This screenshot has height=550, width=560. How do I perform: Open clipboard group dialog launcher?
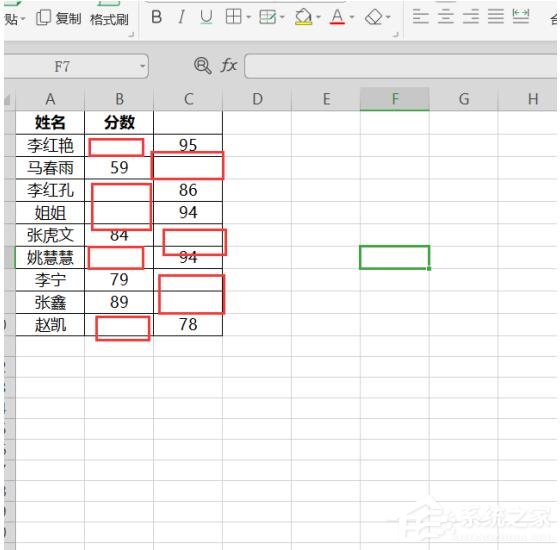(131, 35)
